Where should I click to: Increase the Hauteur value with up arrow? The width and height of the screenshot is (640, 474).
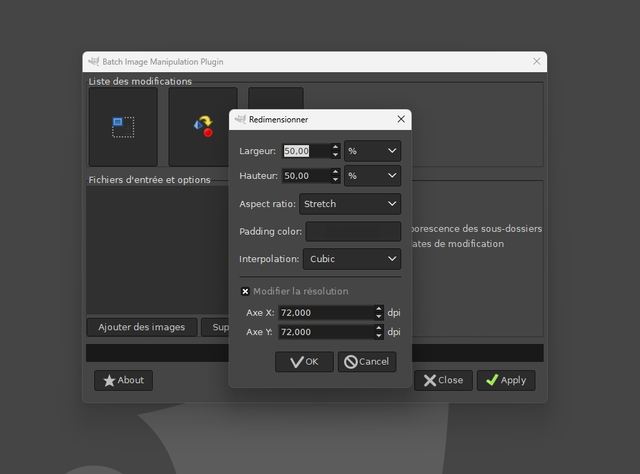tap(336, 172)
